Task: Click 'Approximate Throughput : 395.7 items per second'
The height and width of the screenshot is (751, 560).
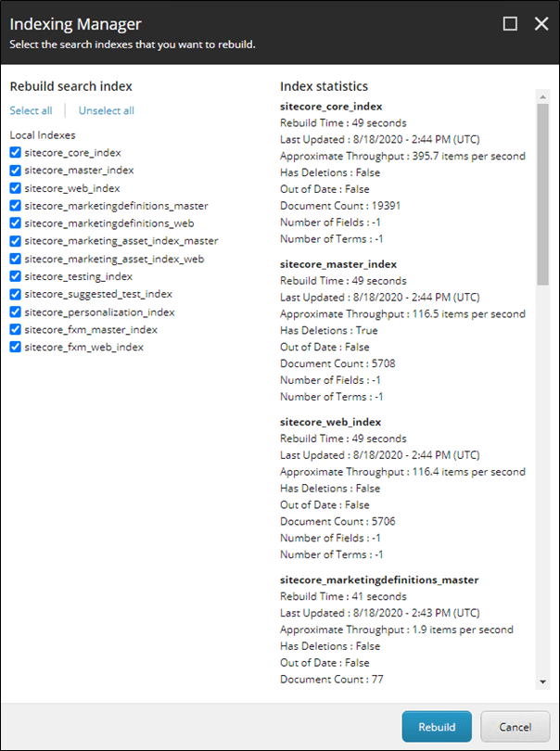Action: pyautogui.click(x=403, y=156)
